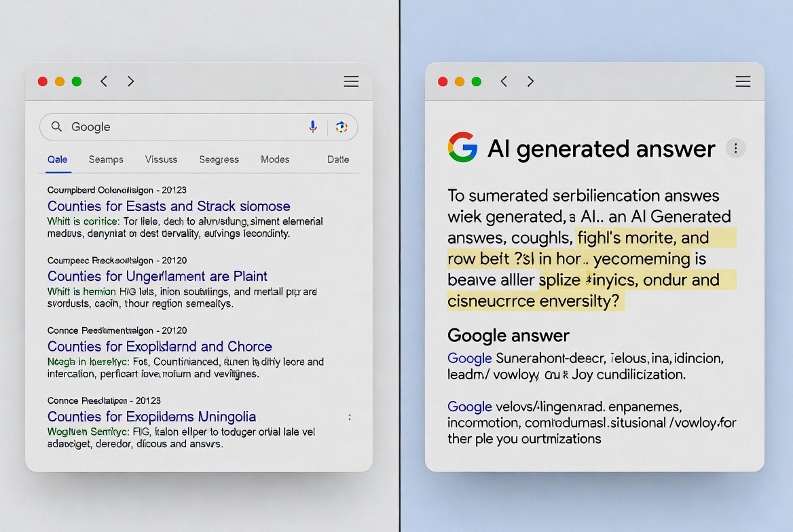Screen dimensions: 793x532
Task: Go forward in the right browser window
Action: click(530, 81)
